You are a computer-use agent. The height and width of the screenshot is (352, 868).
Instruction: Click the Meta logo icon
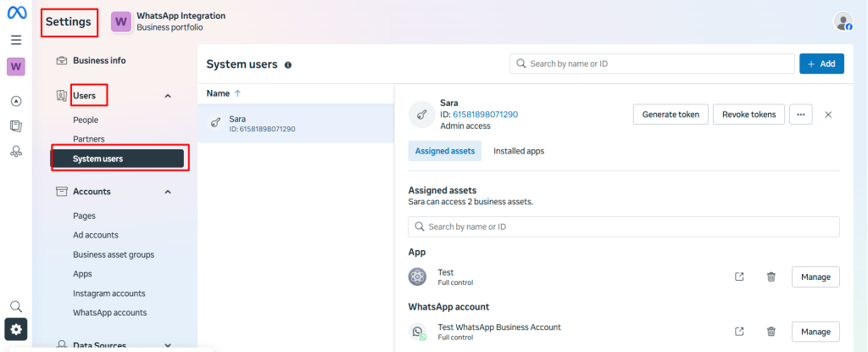coord(16,14)
